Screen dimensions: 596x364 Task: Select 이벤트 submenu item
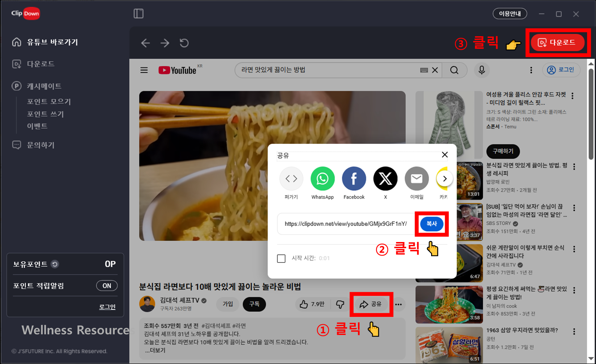coord(37,126)
